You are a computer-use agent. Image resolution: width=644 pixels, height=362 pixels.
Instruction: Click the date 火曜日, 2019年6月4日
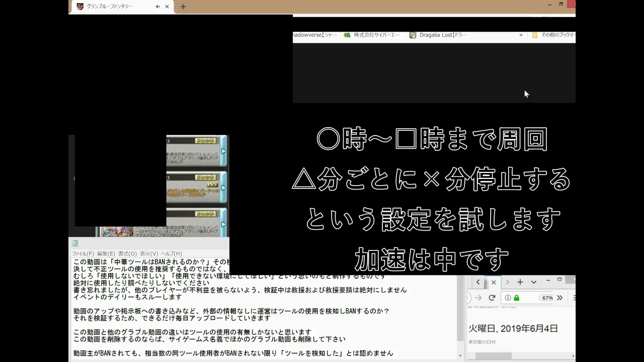coord(513,328)
